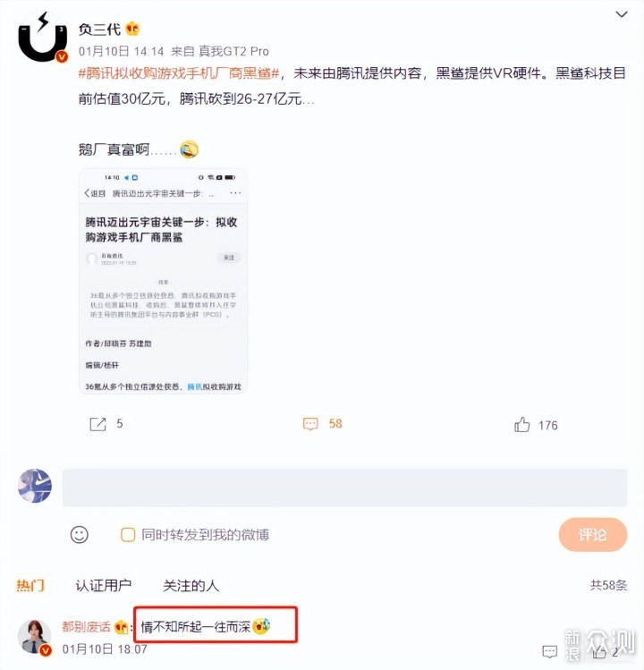This screenshot has width=644, height=670.
Task: Click inside the comment input box
Action: (345, 488)
